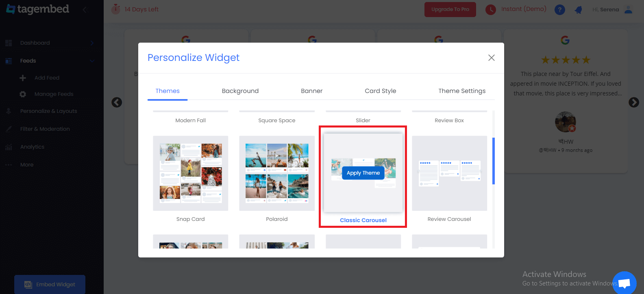Select the Review Carousel theme thumbnail
Image resolution: width=644 pixels, height=294 pixels.
449,173
